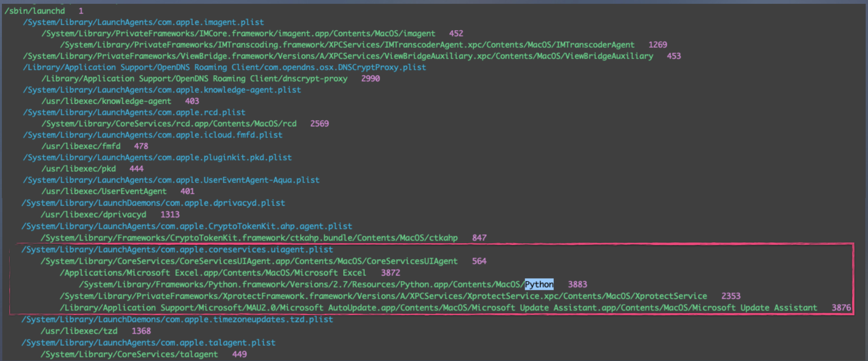
Task: Click the com.apple.timezoneupdates.tzd.plist path
Action: 177,319
